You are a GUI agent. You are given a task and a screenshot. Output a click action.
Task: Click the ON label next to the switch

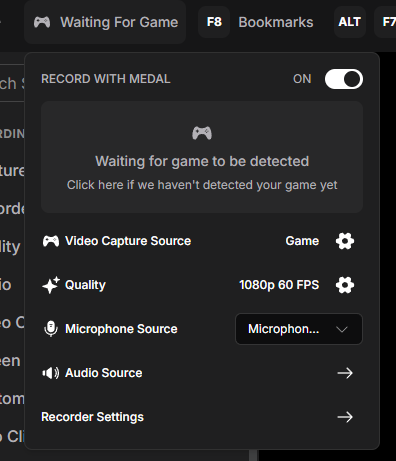tap(302, 79)
